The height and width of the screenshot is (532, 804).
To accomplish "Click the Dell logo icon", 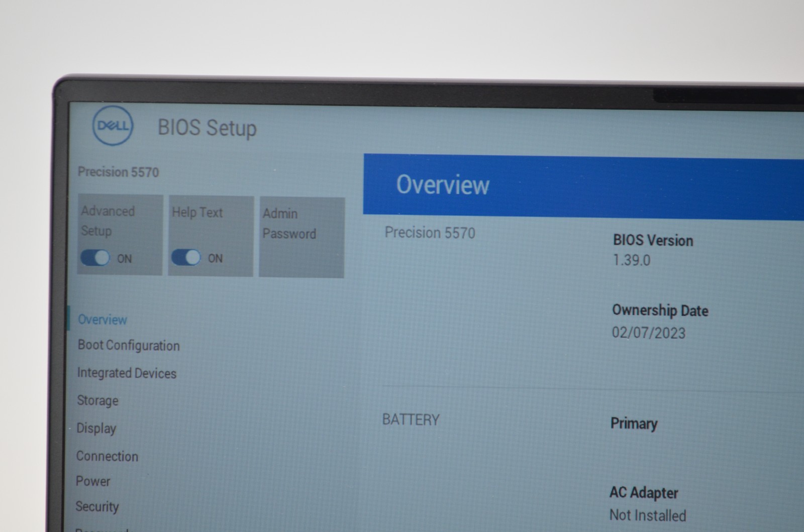I will click(x=113, y=125).
